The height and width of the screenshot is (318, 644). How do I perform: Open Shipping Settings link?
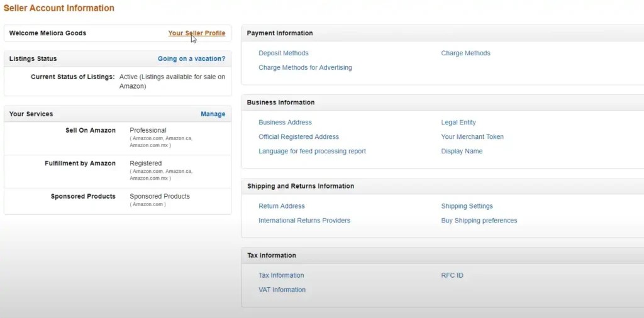[467, 206]
